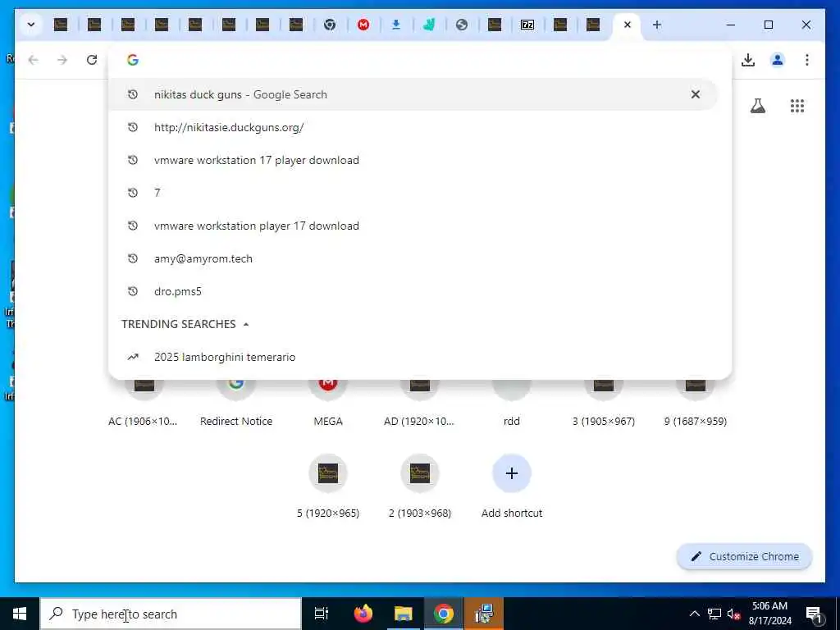Open the tab search dropdown chevron

[x=31, y=25]
